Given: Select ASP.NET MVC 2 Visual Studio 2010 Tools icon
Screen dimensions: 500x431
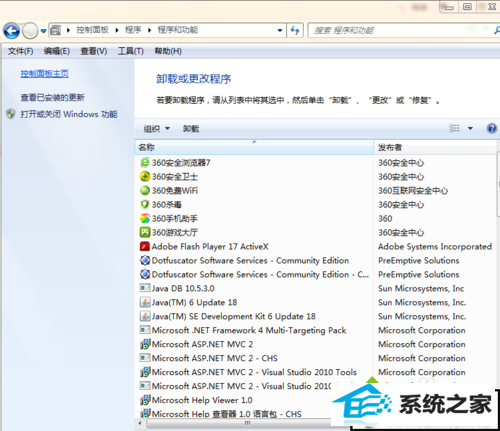Looking at the screenshot, I should tap(145, 372).
